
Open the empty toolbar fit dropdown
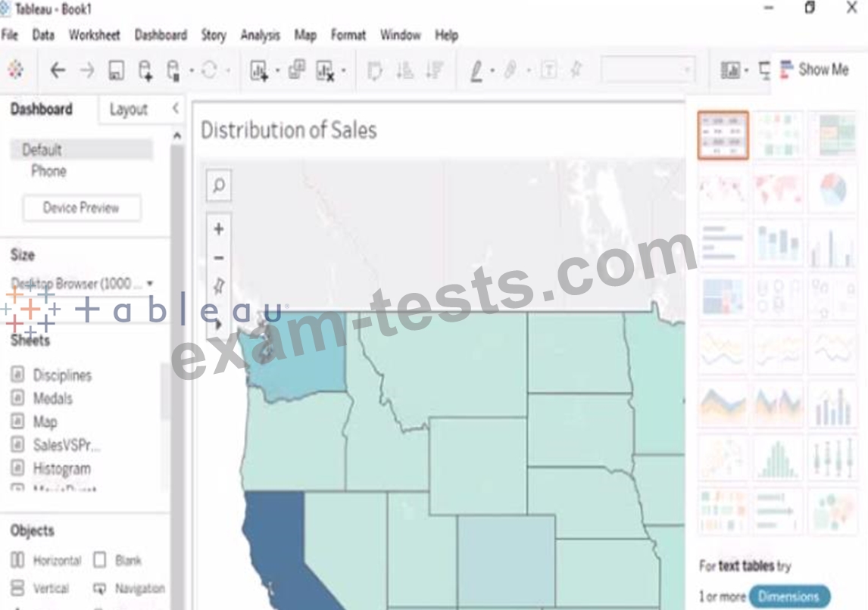tap(648, 71)
